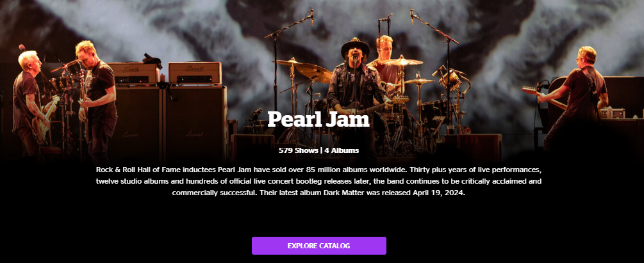Click the left amplifier head on the cabinets

133,74
